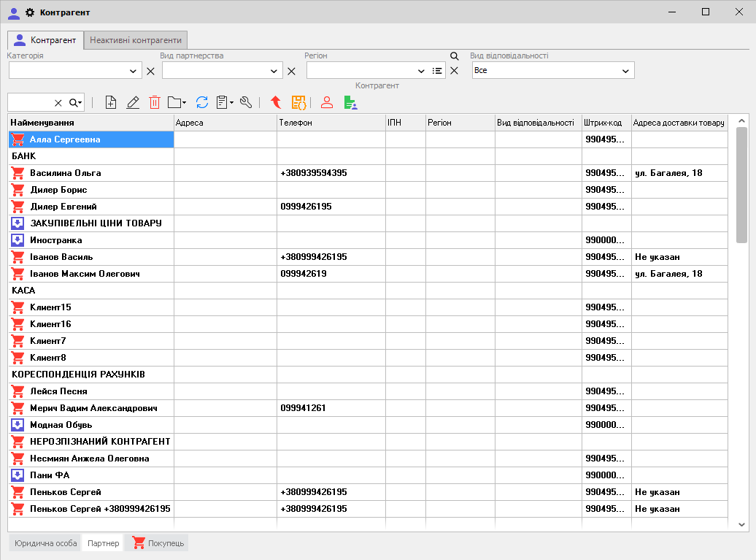This screenshot has width=756, height=560.
Task: Expand the Вид відповідальності dropdown
Action: click(x=625, y=71)
